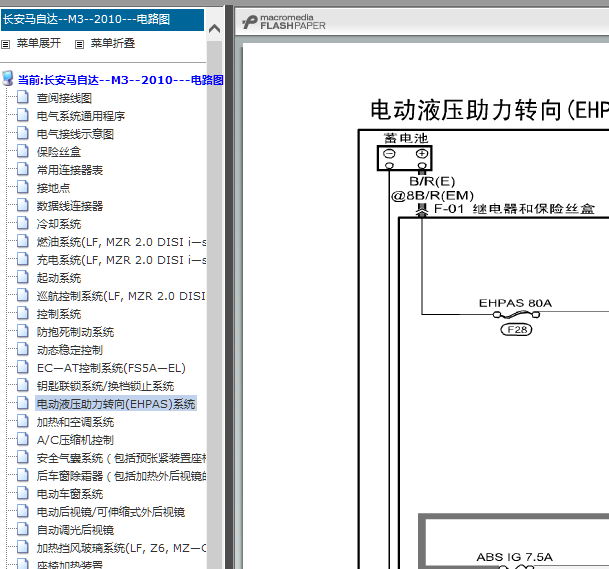Open the 充电系统(LF, MZR 2.0 DISI) item
This screenshot has height=569, width=609.
click(x=121, y=260)
